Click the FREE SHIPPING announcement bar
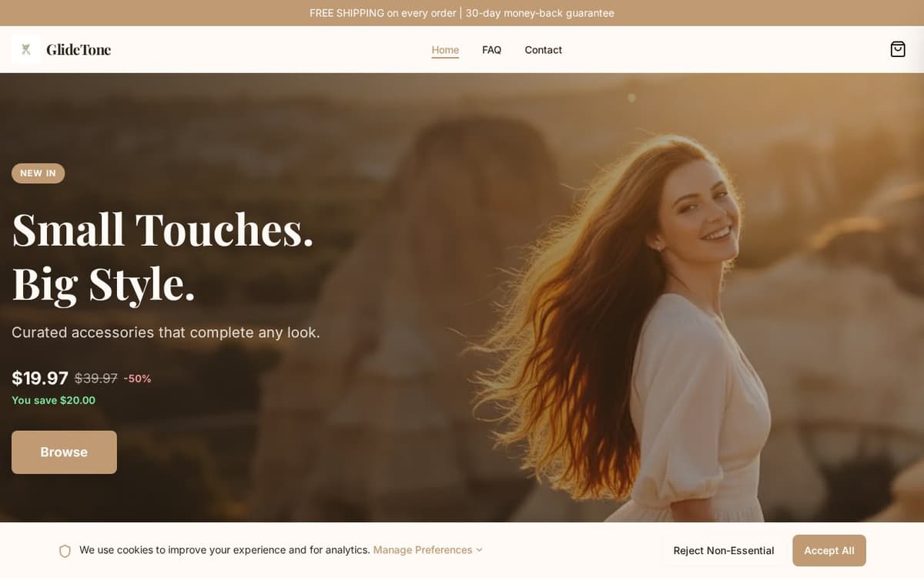Image resolution: width=924 pixels, height=578 pixels. tap(462, 12)
